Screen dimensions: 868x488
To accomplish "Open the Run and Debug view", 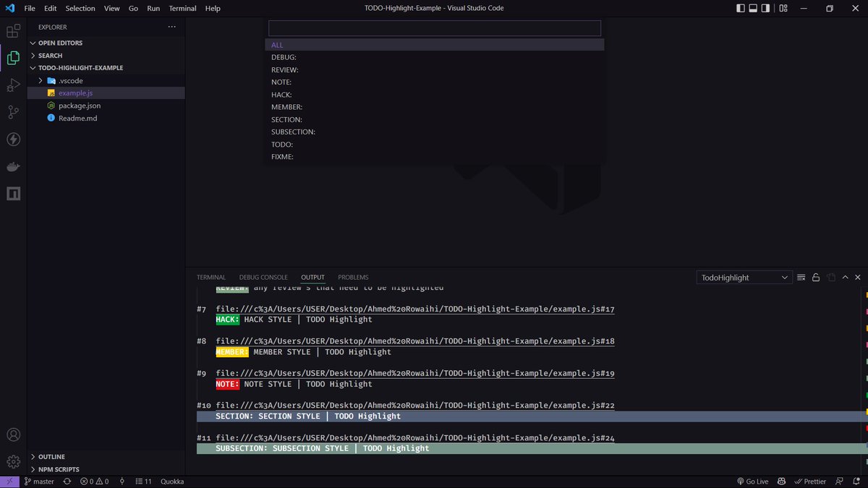I will 13,85.
